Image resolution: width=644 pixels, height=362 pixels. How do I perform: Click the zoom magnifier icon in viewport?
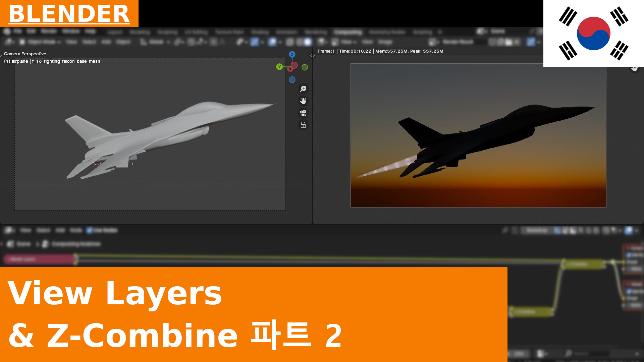click(x=303, y=88)
